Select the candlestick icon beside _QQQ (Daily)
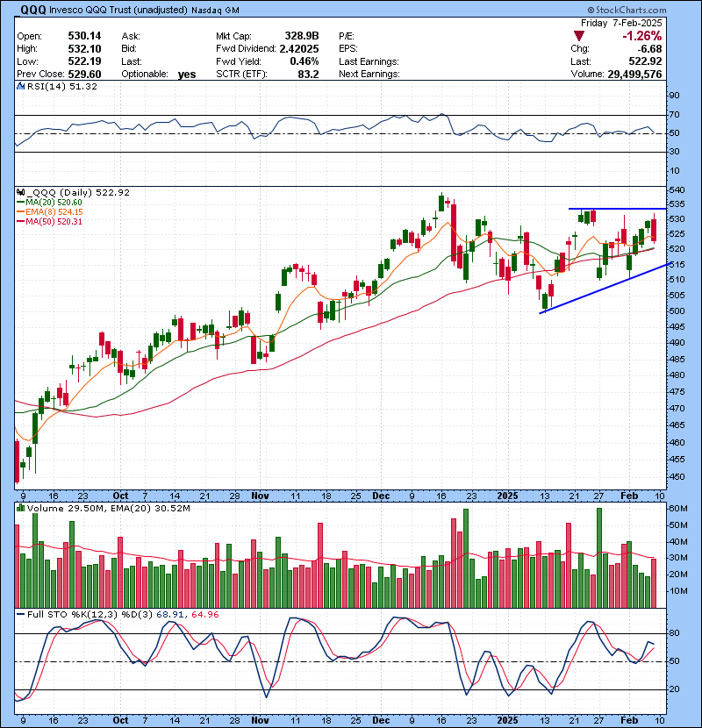The image size is (702, 728). [x=19, y=192]
